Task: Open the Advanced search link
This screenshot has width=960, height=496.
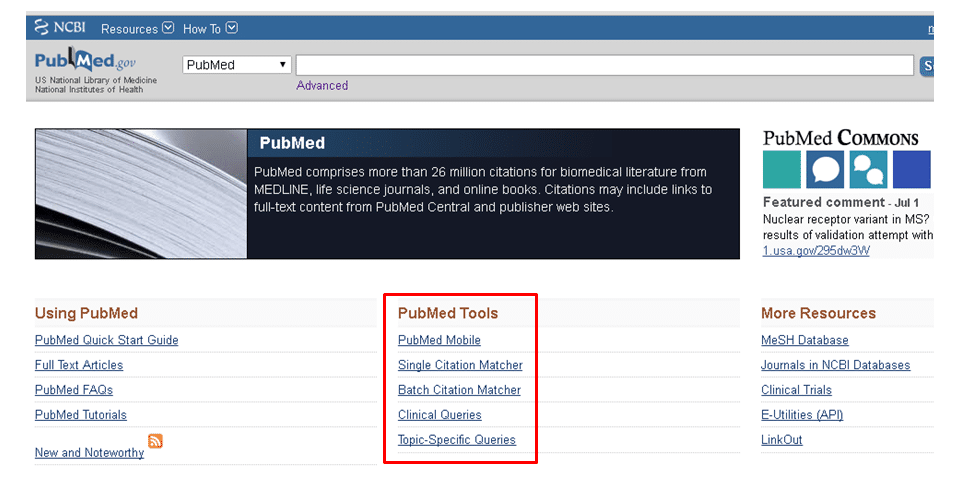Action: pyautogui.click(x=322, y=86)
